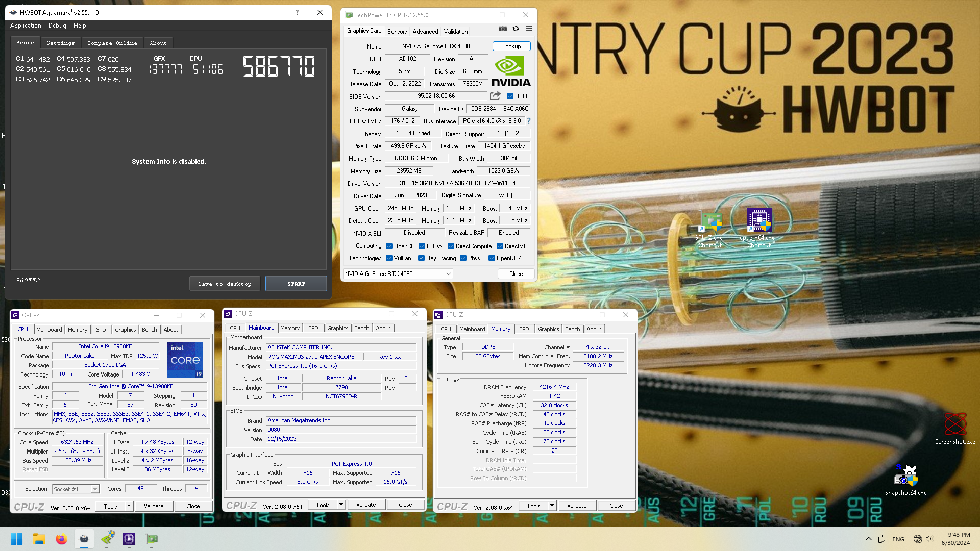
Task: Click Validate in CPU-Z Memory window
Action: 577,506
